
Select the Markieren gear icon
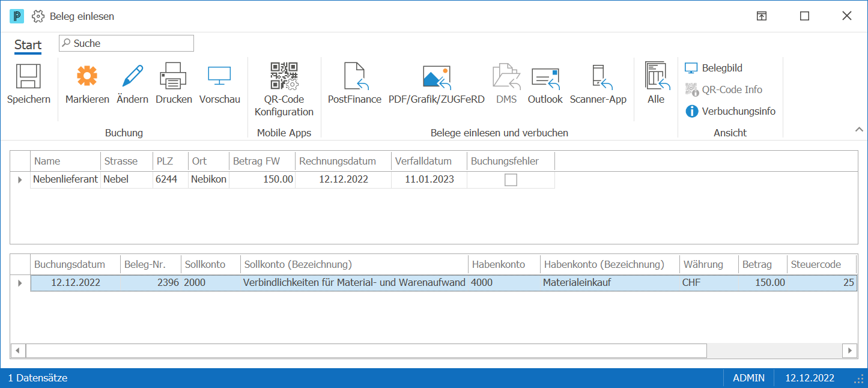pyautogui.click(x=87, y=76)
